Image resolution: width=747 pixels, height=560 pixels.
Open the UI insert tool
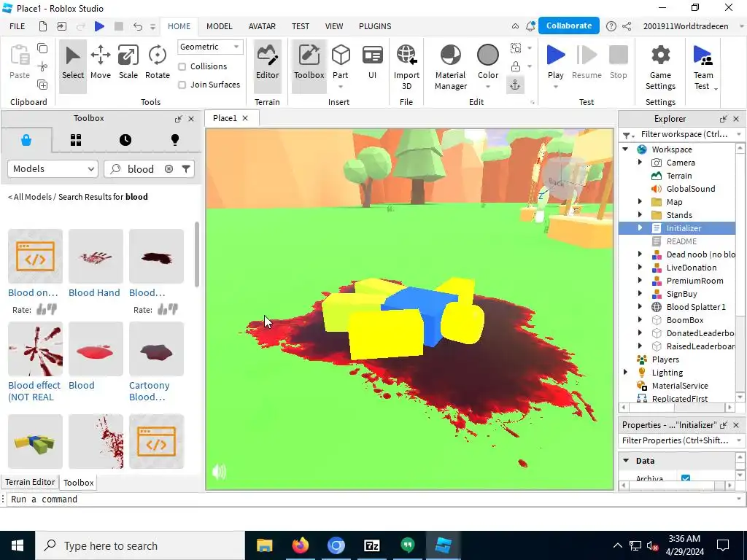tap(373, 63)
